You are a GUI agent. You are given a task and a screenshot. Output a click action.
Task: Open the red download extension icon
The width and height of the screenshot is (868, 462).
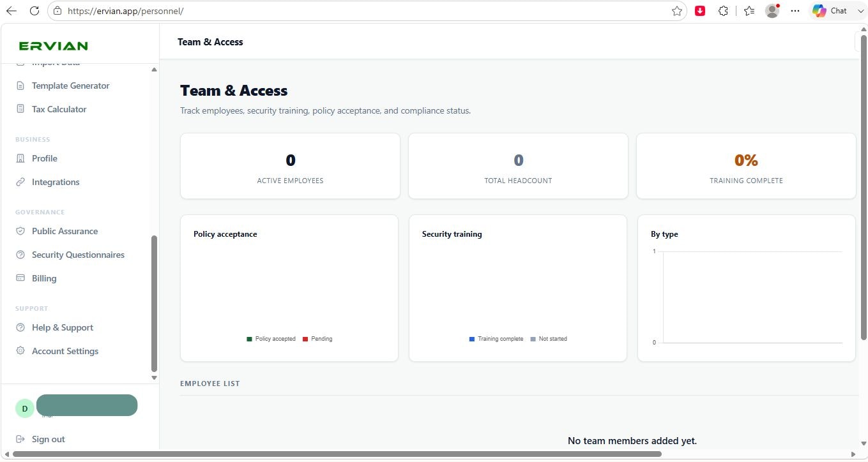tap(700, 11)
